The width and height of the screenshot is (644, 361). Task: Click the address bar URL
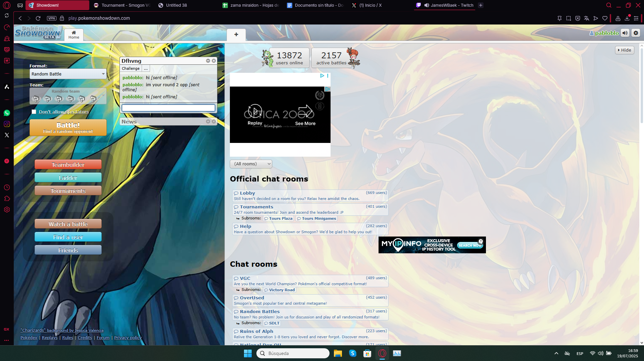[99, 18]
